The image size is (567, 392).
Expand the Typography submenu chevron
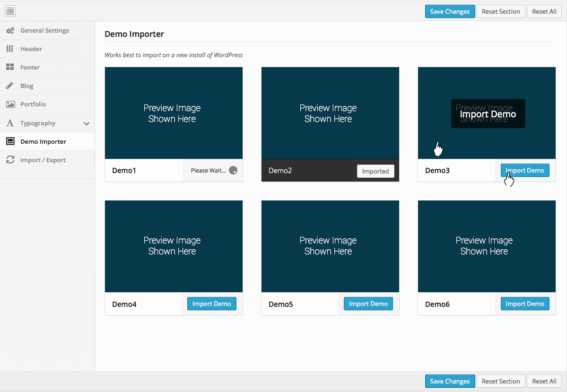[87, 124]
